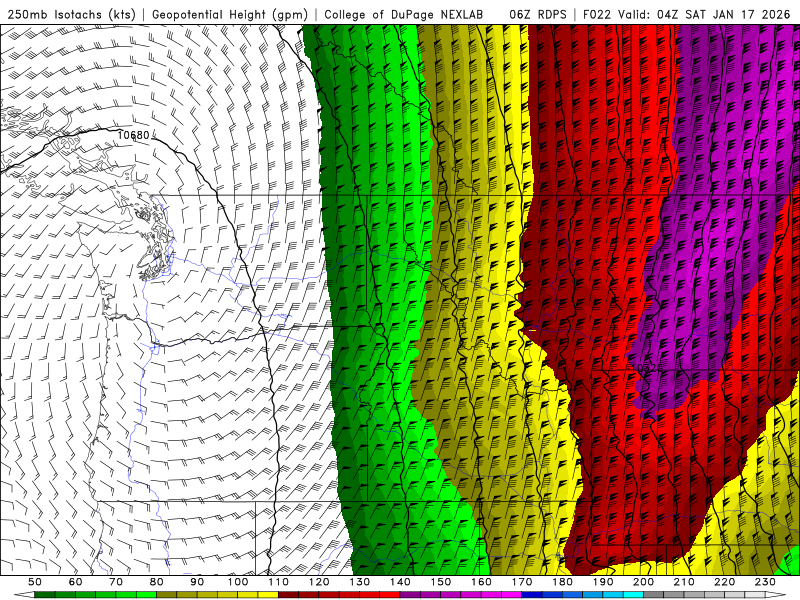Click the 'College of DuPage NEXLAB' label
Screen dimensions: 800x600
(x=404, y=14)
